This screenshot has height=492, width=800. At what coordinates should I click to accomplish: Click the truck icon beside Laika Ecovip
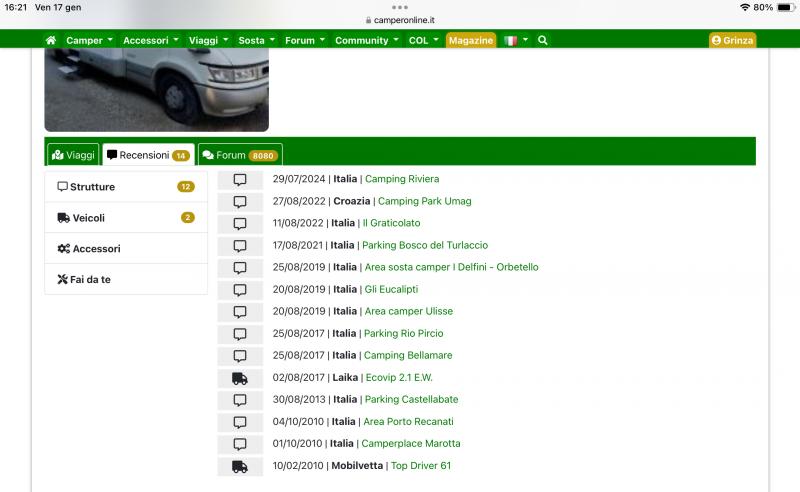click(240, 378)
